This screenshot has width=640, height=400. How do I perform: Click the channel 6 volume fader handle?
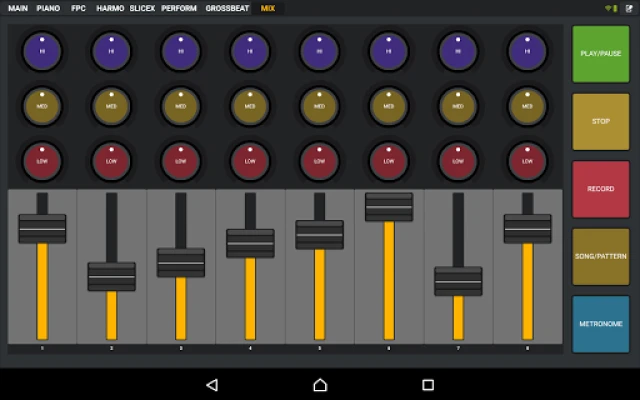389,206
